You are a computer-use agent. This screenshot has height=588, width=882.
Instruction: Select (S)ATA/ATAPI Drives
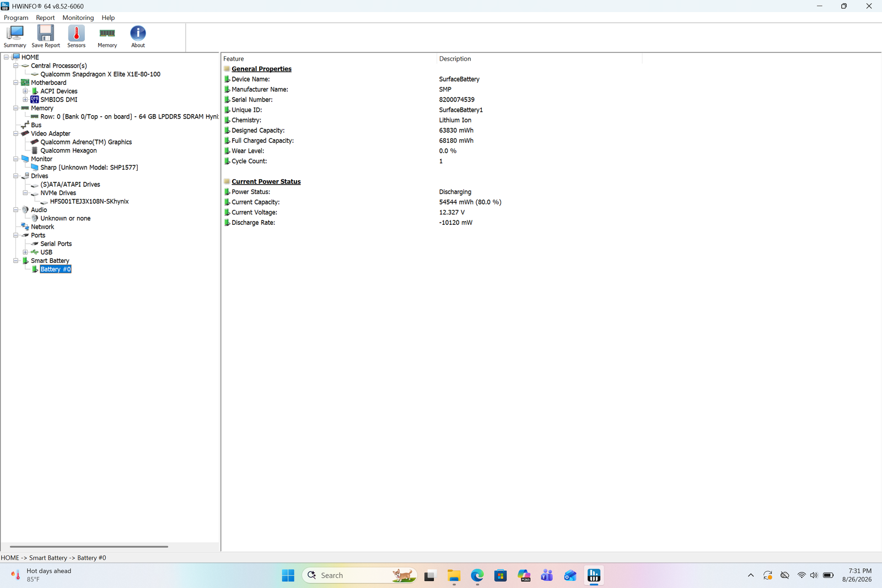pyautogui.click(x=70, y=185)
